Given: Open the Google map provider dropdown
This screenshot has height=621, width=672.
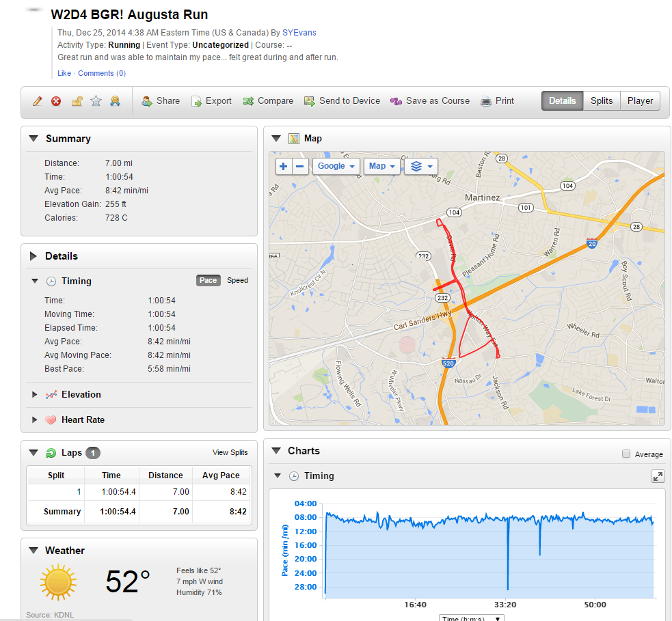Looking at the screenshot, I should (336, 166).
